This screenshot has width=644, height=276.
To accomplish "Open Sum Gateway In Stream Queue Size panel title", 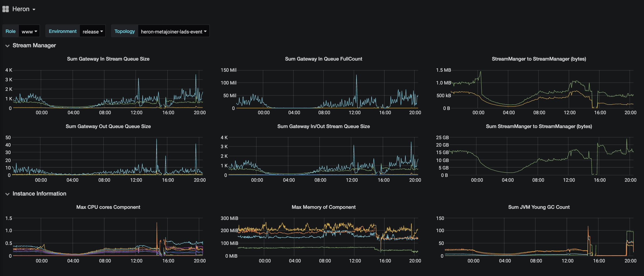I will click(x=108, y=59).
